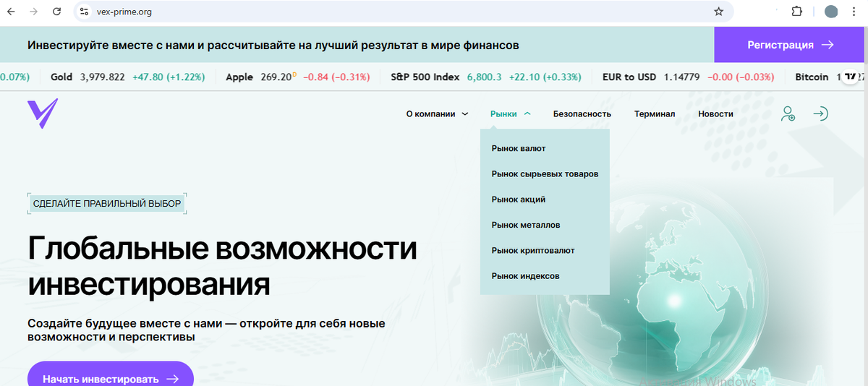Select Рынок индексов menu entry
The width and height of the screenshot is (868, 386).
525,275
